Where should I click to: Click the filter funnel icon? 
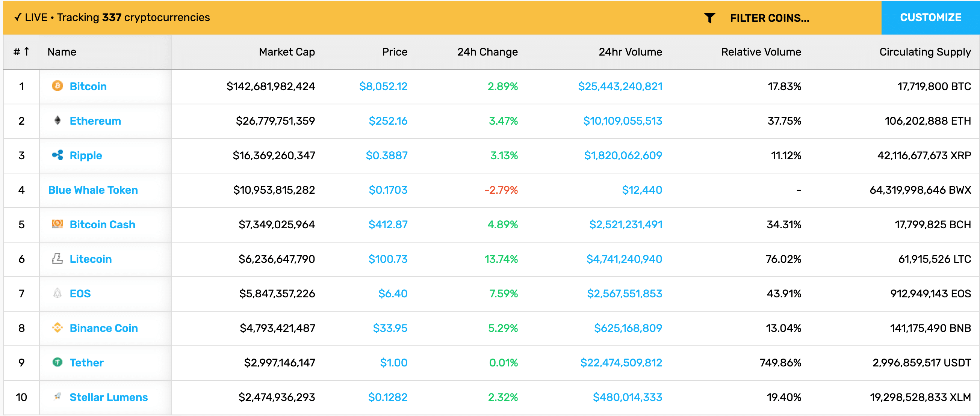click(x=709, y=18)
